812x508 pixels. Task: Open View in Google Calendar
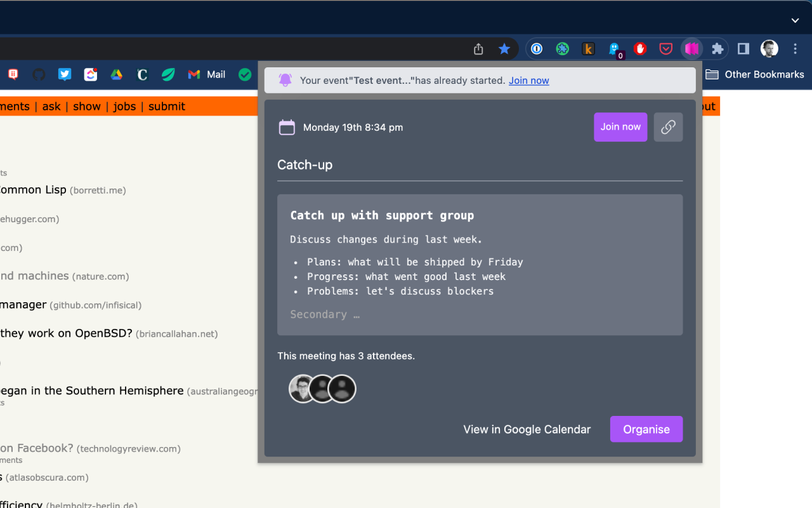527,429
